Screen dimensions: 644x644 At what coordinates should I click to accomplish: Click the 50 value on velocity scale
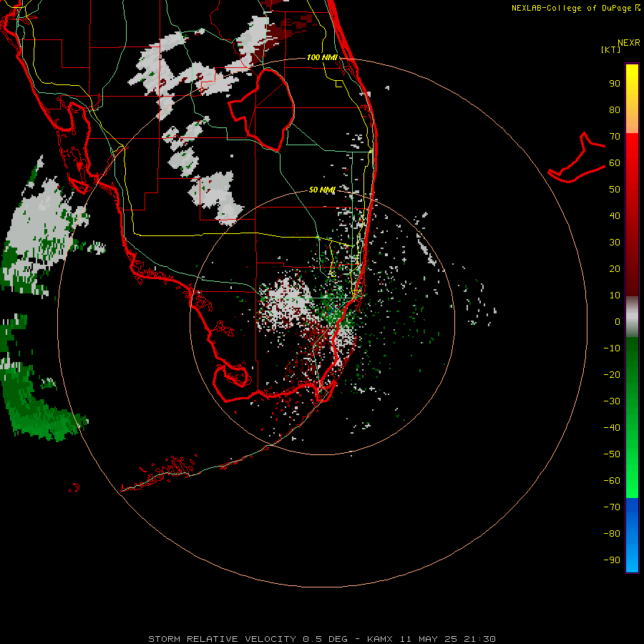[x=615, y=190]
